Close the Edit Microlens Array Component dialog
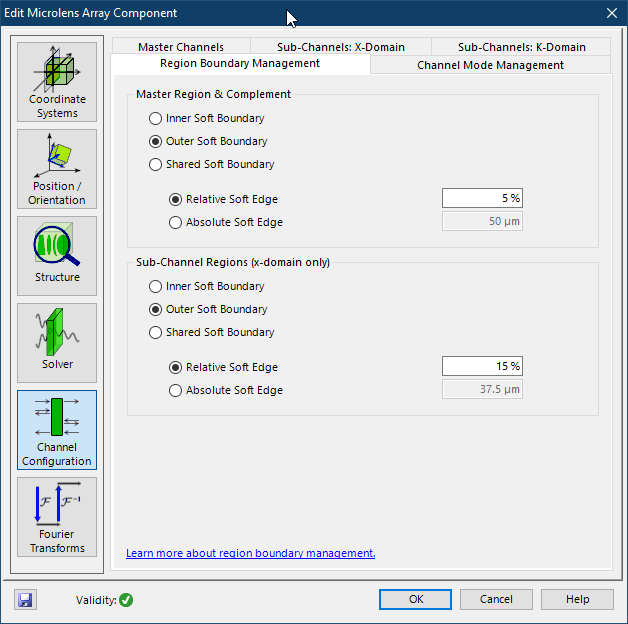Viewport: 628px width, 624px height. pyautogui.click(x=612, y=13)
